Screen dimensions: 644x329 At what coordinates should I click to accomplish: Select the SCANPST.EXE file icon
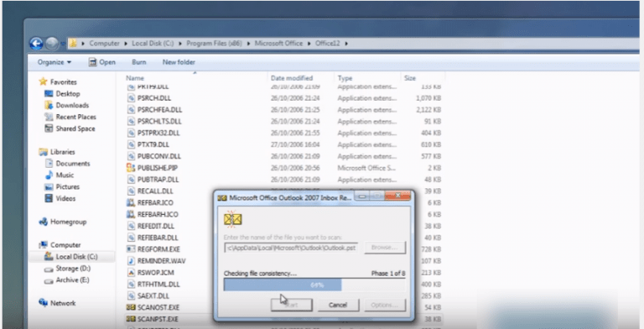click(131, 319)
